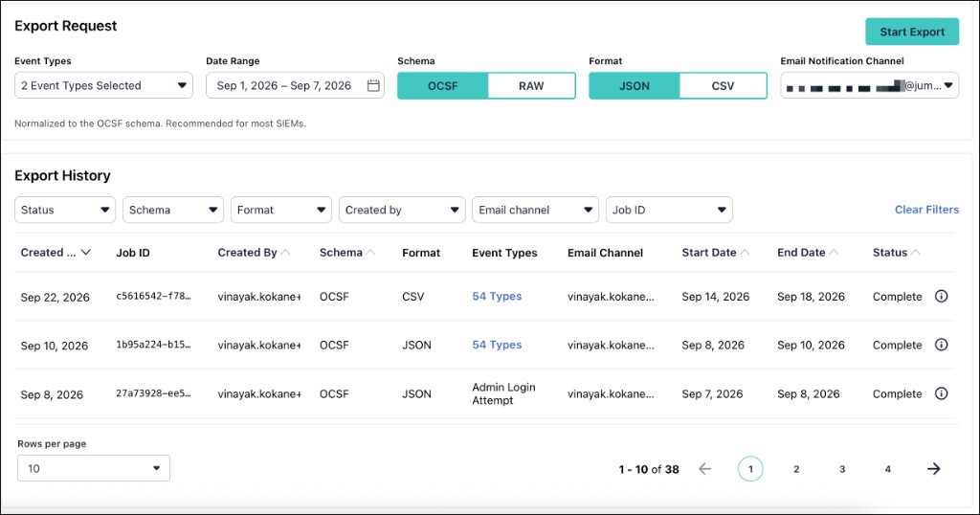
Task: Open 54 Types link in Sep 10 row
Action: tap(497, 345)
